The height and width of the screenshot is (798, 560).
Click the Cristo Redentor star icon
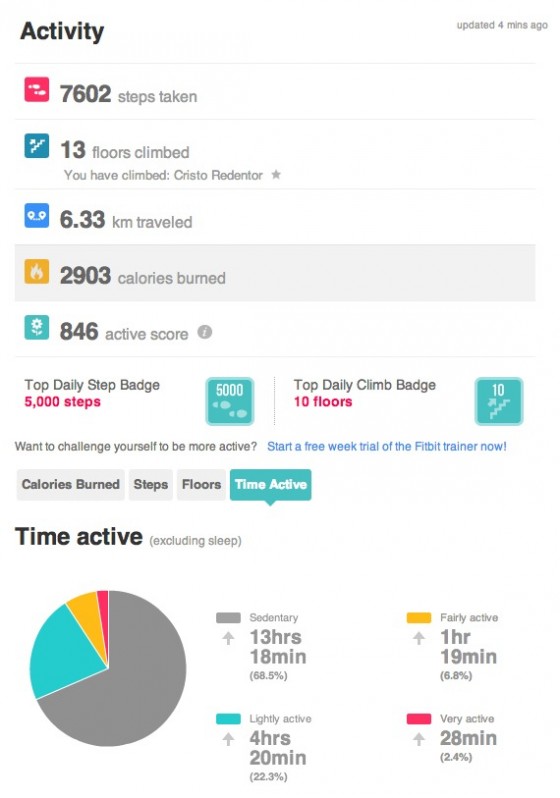point(276,175)
